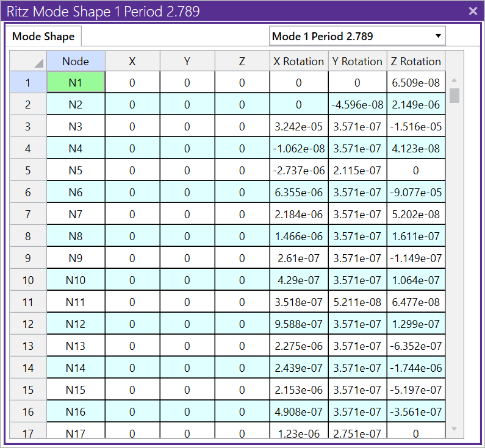Select Y Rotation value -4.596e-08
The height and width of the screenshot is (448, 485).
click(357, 105)
